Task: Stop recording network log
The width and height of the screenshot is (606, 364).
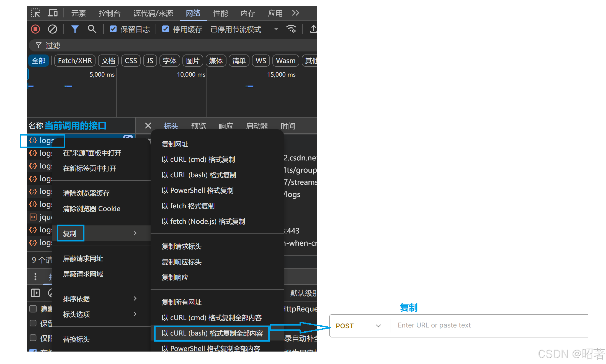Action: click(35, 29)
